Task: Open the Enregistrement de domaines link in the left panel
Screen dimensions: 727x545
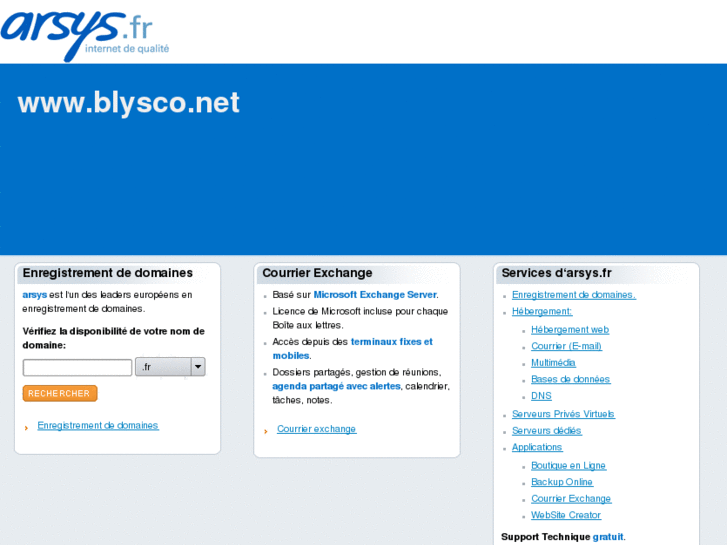Action: [98, 425]
